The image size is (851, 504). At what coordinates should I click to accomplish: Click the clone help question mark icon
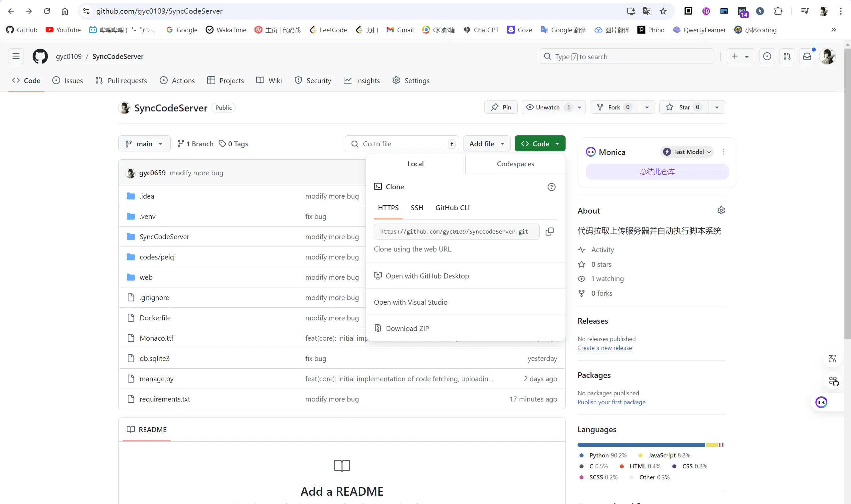click(551, 187)
